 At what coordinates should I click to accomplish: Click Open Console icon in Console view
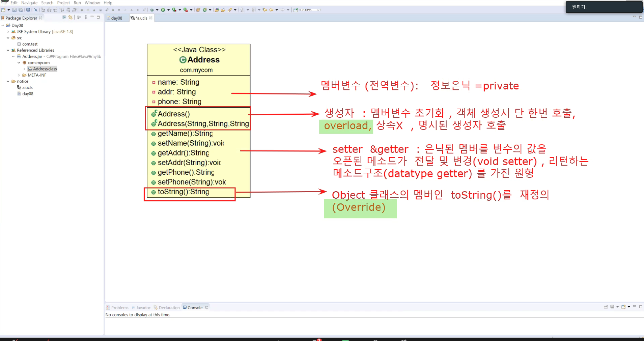pos(623,307)
